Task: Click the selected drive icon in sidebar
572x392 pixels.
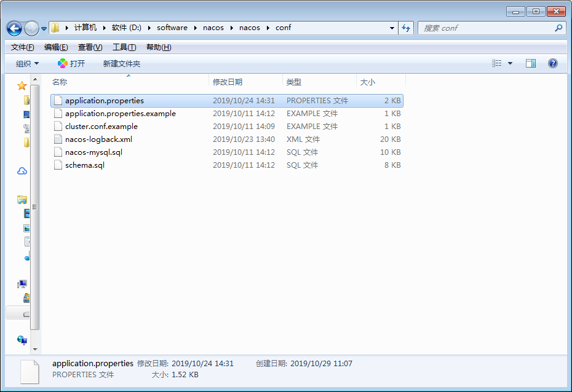Action: tap(26, 314)
